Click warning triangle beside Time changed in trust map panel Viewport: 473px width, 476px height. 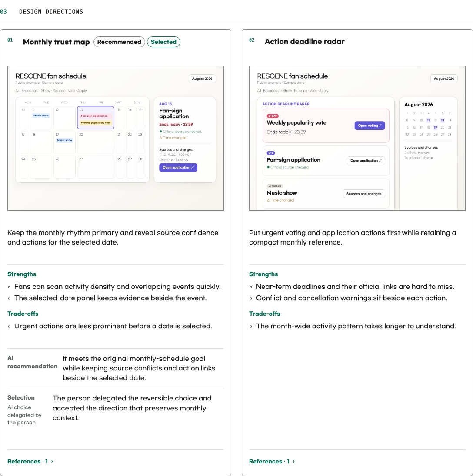(161, 138)
